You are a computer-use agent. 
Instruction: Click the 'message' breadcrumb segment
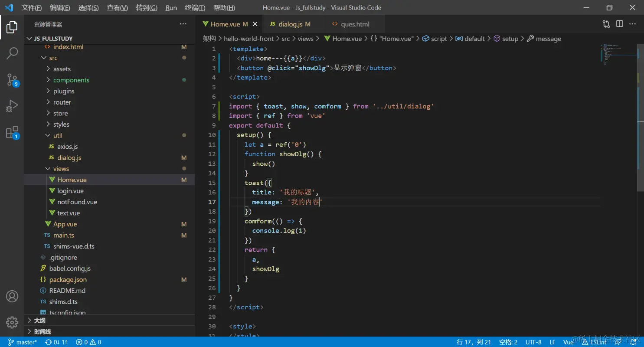(544, 39)
